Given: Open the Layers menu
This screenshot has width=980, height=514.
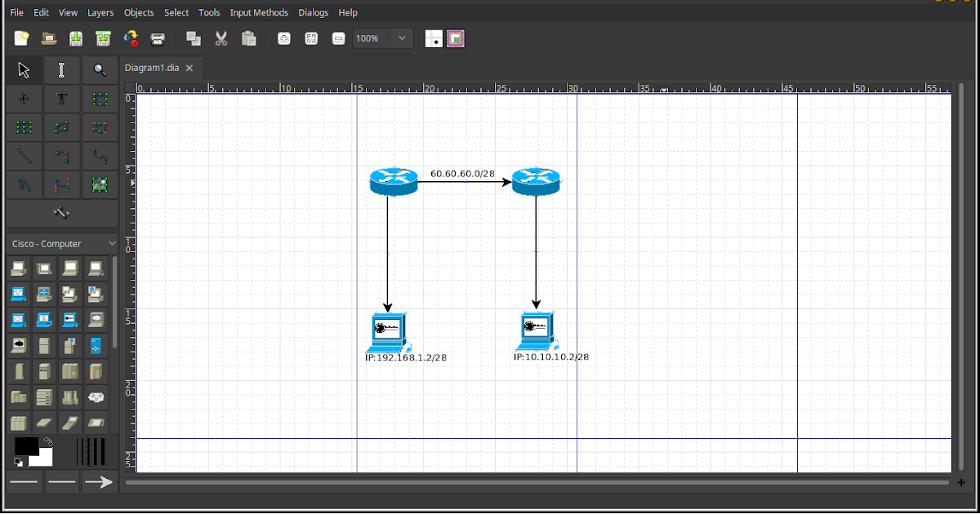Looking at the screenshot, I should click(x=100, y=12).
